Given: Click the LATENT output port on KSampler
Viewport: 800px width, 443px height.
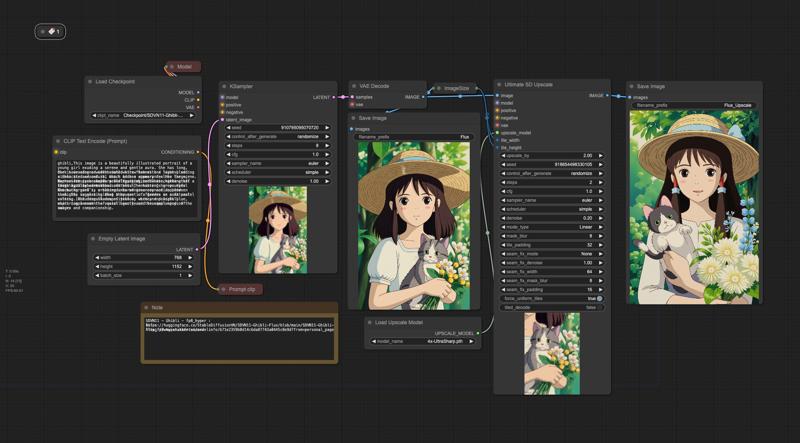Looking at the screenshot, I should 335,97.
